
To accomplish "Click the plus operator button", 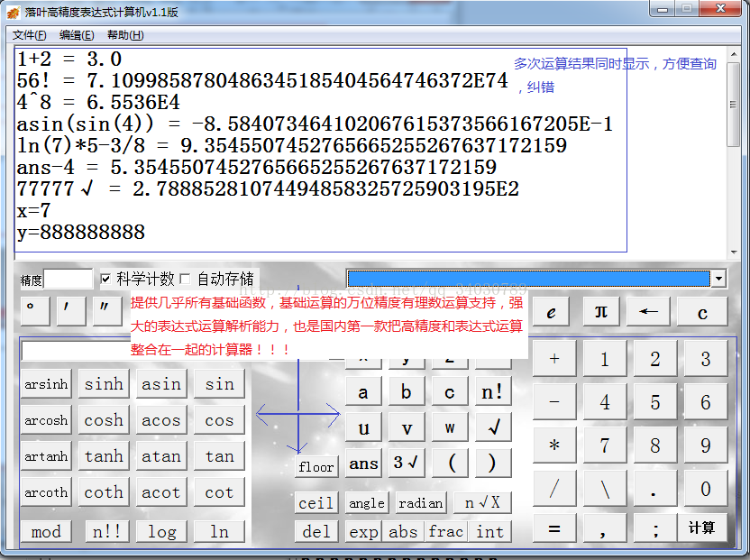I will [x=554, y=359].
